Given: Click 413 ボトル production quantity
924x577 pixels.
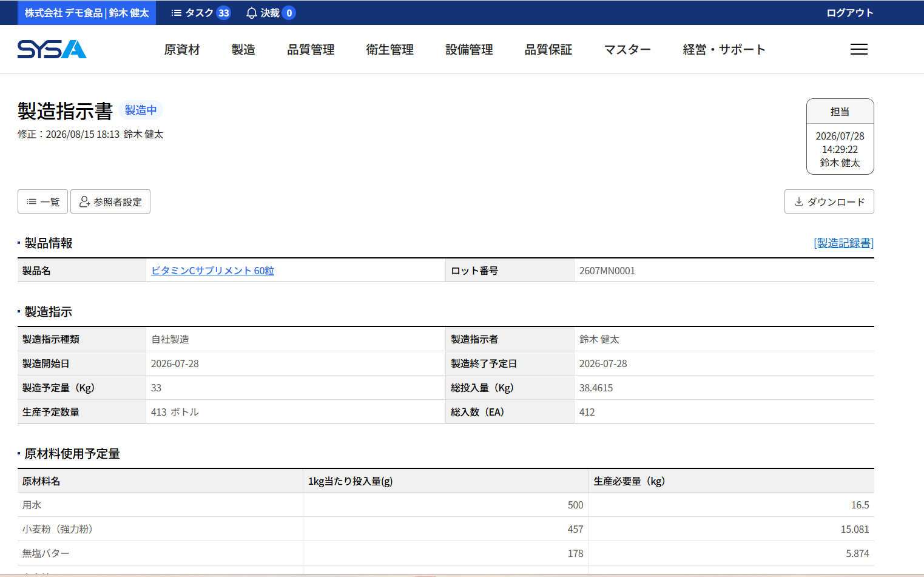Looking at the screenshot, I should pyautogui.click(x=175, y=412).
